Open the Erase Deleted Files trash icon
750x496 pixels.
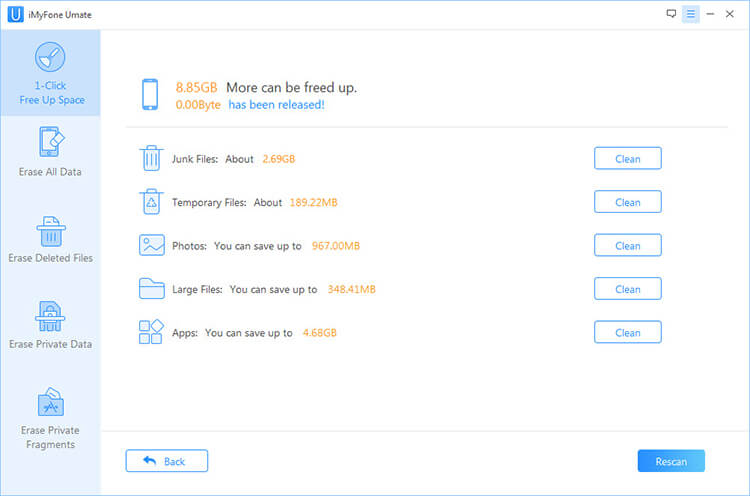pyautogui.click(x=51, y=231)
